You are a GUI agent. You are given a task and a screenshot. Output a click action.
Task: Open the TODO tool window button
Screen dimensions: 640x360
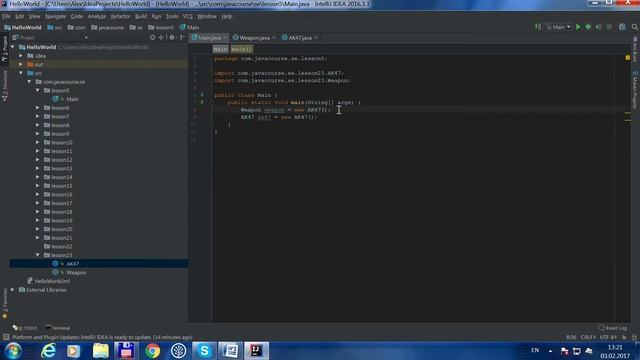pyautogui.click(x=24, y=328)
